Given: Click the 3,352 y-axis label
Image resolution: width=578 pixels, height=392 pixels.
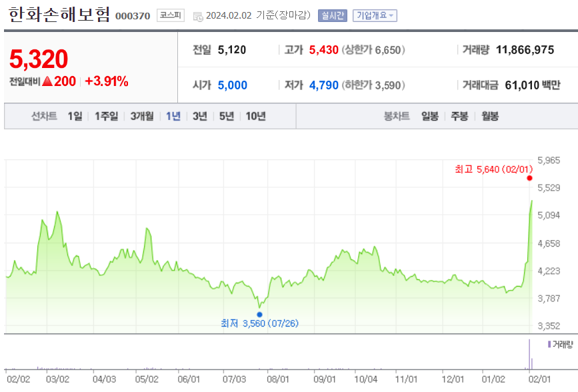Looking at the screenshot, I should click(x=549, y=326).
